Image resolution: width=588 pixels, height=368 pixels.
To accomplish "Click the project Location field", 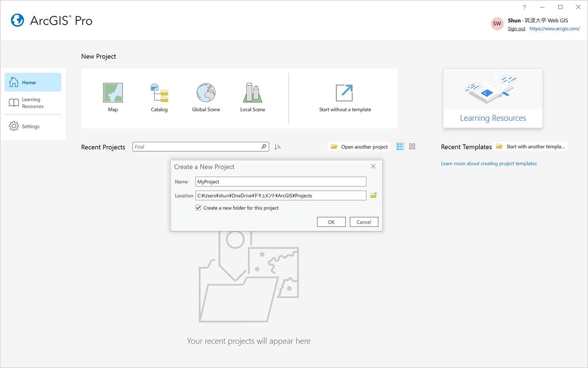I will pos(281,195).
